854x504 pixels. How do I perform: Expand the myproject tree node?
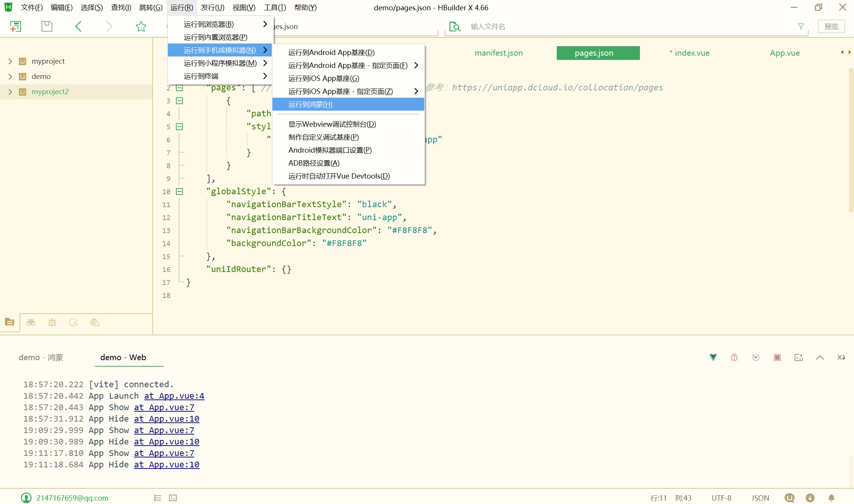(10, 61)
